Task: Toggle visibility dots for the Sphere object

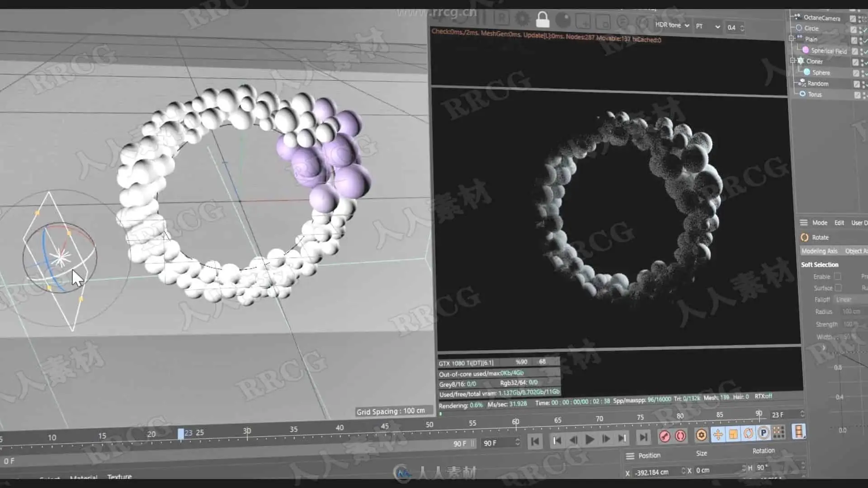Action: (863, 73)
